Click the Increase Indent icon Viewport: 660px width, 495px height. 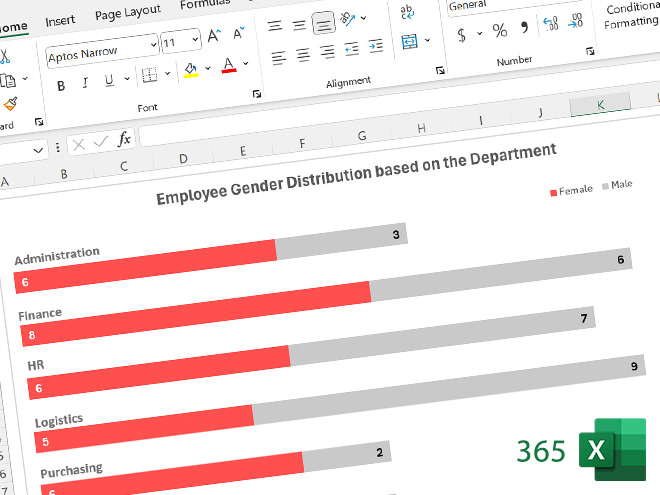tap(375, 46)
